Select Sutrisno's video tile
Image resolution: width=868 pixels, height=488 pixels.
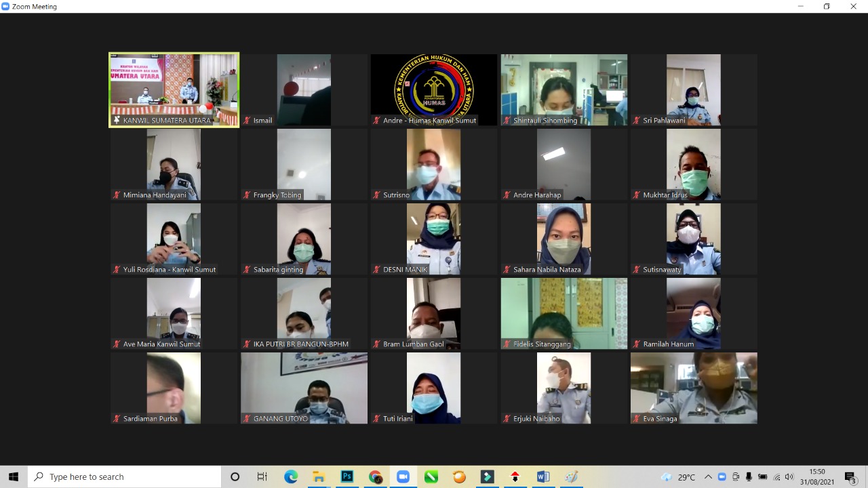coord(433,164)
